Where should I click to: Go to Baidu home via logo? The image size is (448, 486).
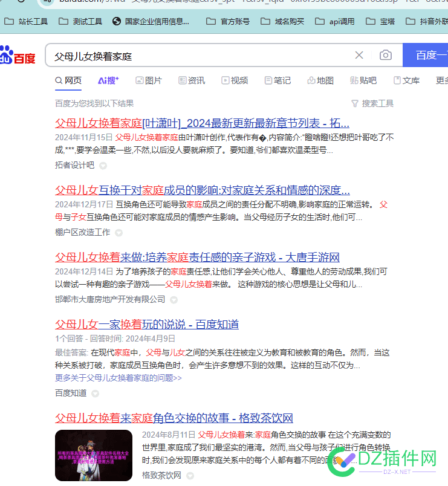point(18,55)
